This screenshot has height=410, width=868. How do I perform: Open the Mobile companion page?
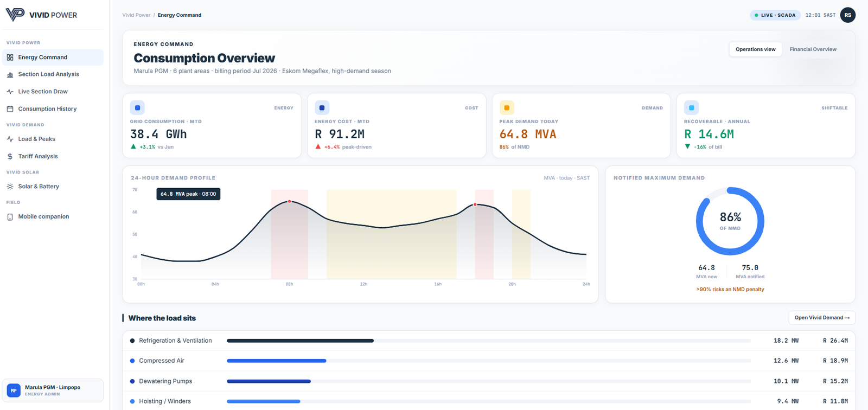53,217
